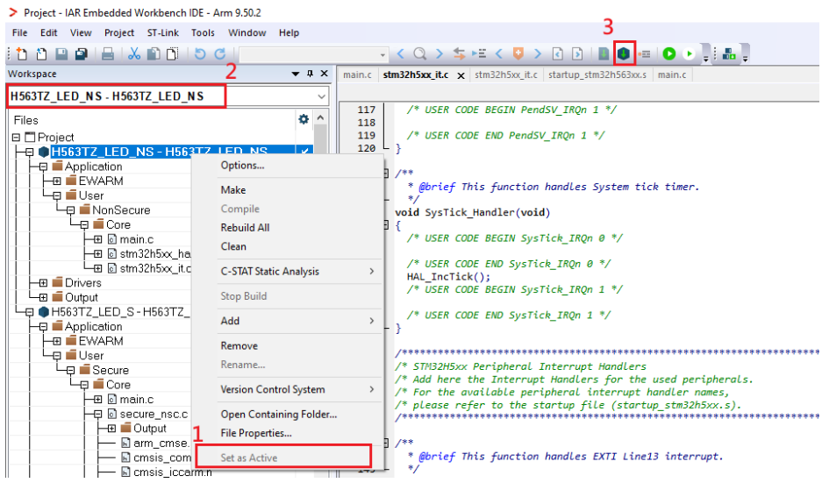
Task: Open the Version Control System submenu
Action: click(x=299, y=389)
